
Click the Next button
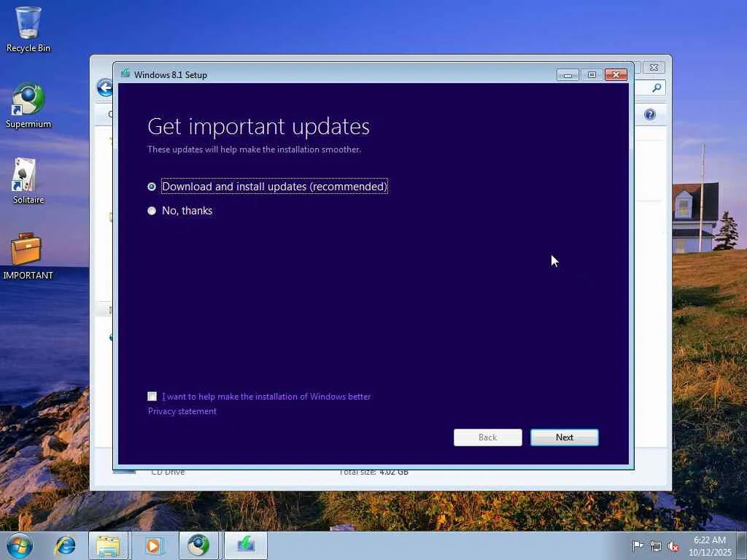point(565,437)
